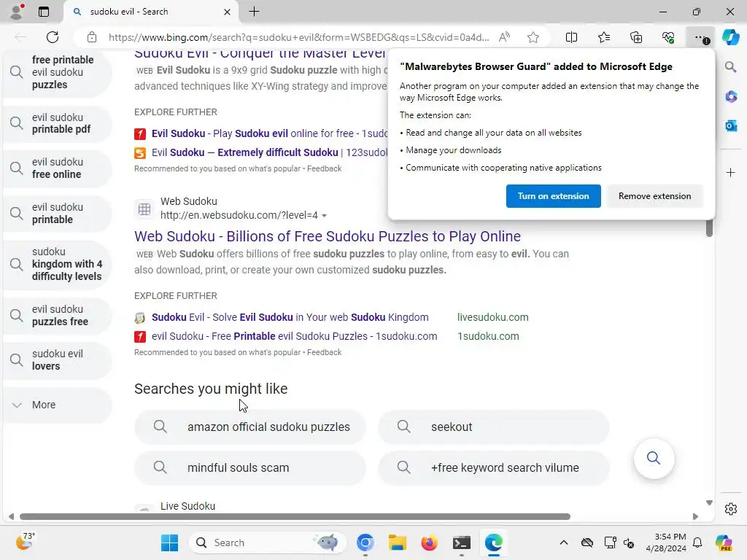This screenshot has width=747, height=560.
Task: Open Evil Sudoku Extremely difficult 123sudoku link
Action: [270, 152]
